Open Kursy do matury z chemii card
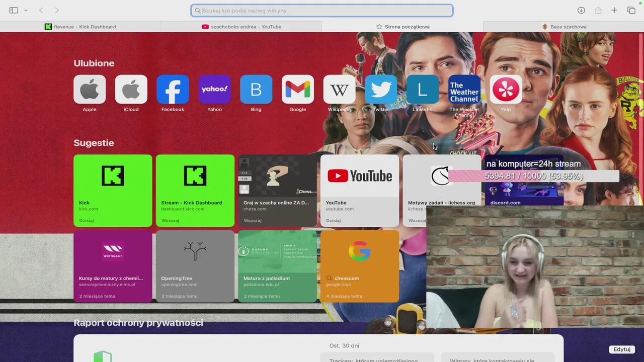644x362 pixels. point(113,266)
